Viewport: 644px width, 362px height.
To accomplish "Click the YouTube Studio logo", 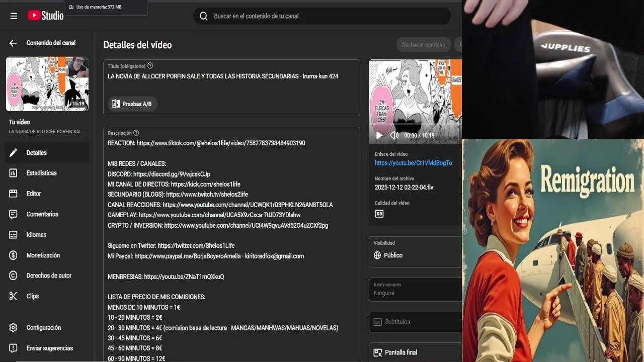I will click(45, 16).
